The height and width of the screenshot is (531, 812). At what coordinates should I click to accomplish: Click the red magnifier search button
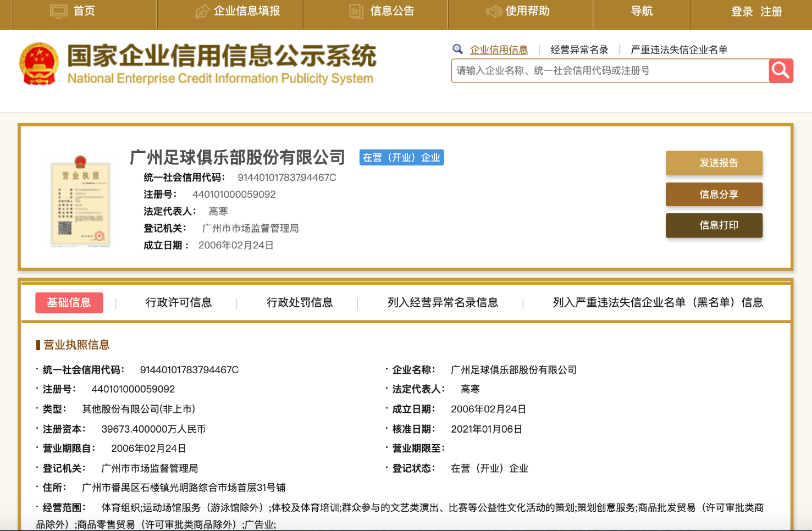click(x=781, y=70)
